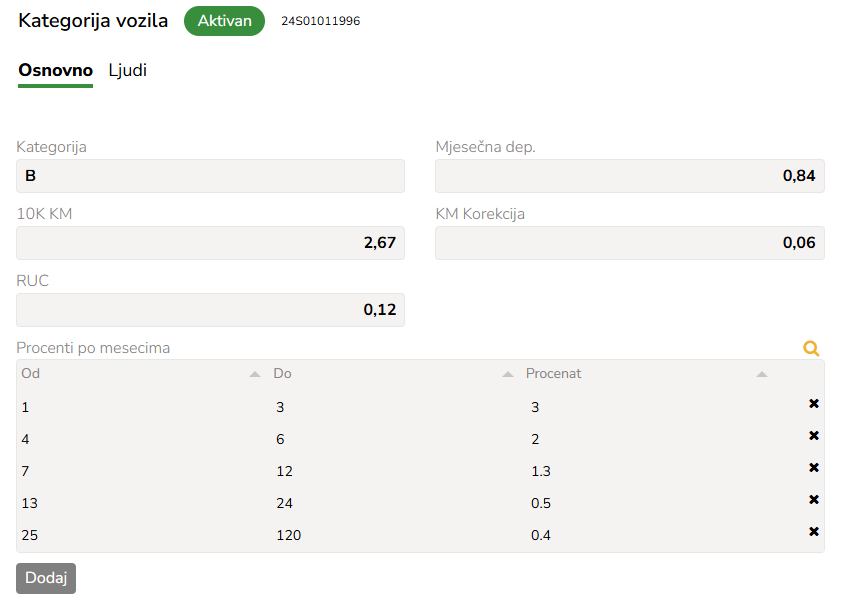Viewport: 856px width, 597px height.
Task: Delete the row with range 25 to 120
Action: click(x=814, y=532)
